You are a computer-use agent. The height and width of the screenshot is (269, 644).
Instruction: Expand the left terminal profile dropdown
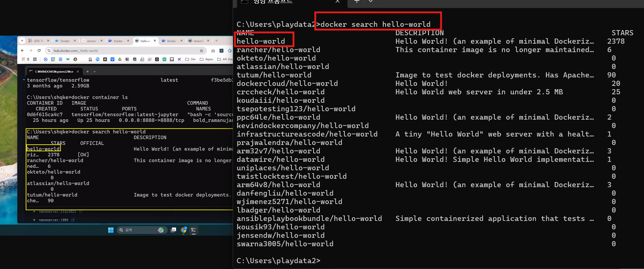point(94,72)
